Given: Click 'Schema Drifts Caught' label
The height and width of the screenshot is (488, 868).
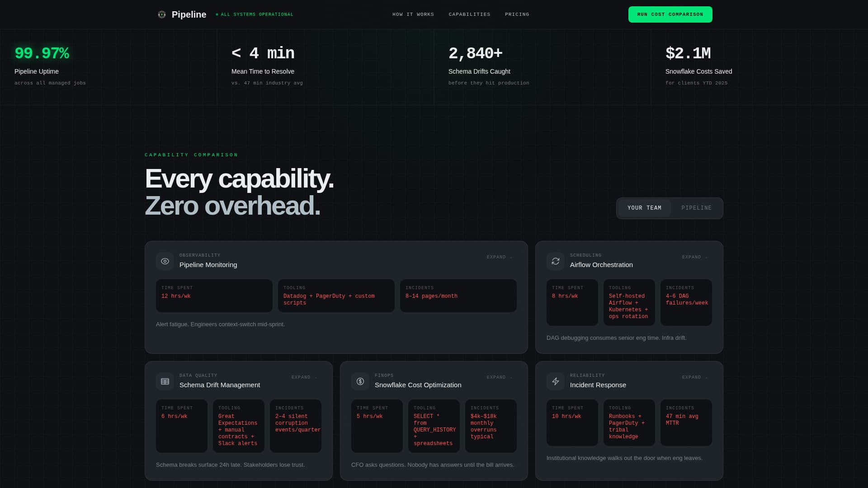Looking at the screenshot, I should pos(479,71).
